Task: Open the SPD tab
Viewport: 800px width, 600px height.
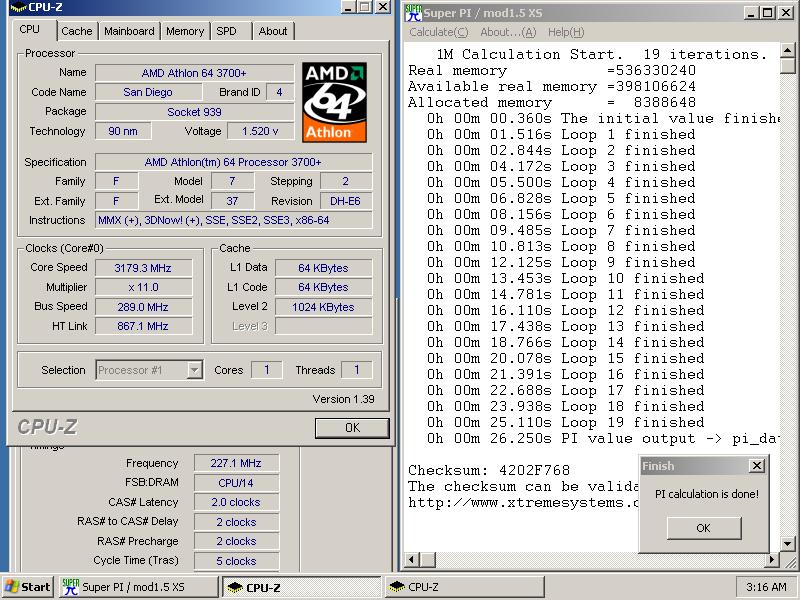Action: pyautogui.click(x=227, y=31)
